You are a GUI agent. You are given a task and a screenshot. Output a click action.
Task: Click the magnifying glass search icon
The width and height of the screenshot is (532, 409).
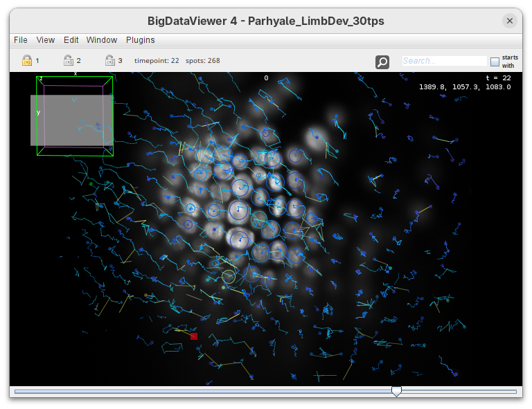tap(382, 62)
